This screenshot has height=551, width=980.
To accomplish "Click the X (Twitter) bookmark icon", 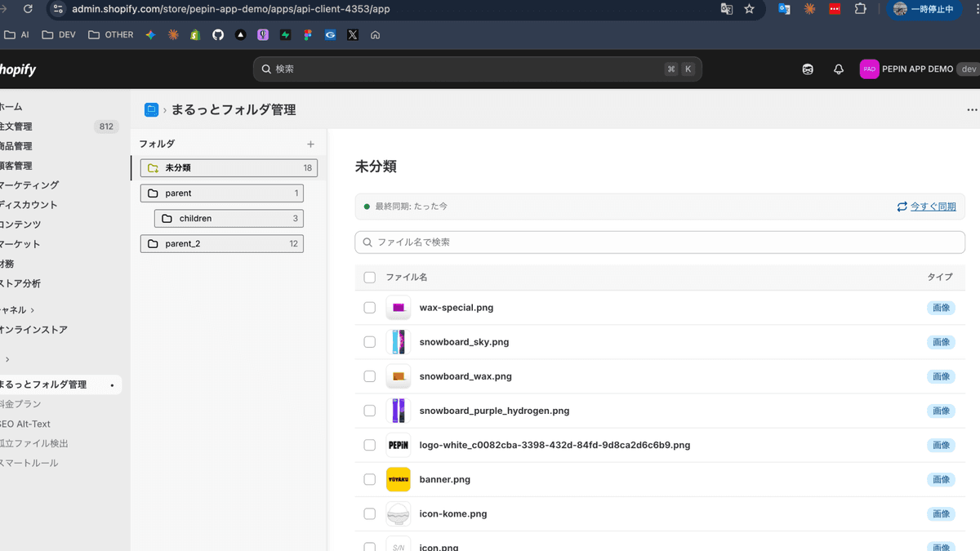I will (352, 35).
